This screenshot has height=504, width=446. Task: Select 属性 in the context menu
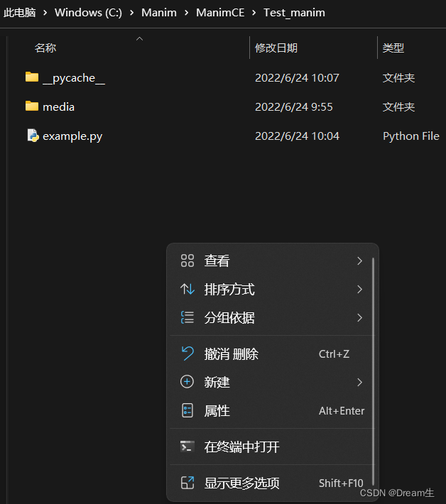click(272, 410)
